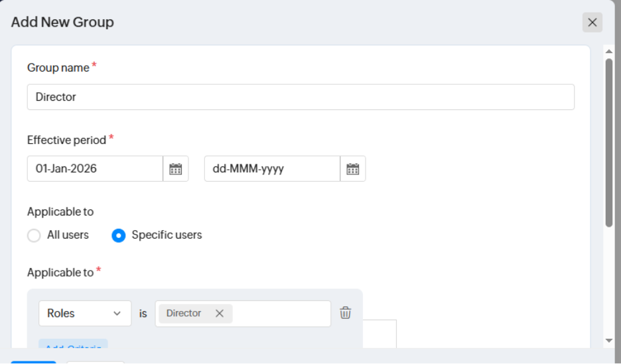Click the 01-Jan-2026 start date field
621x364 pixels.
tap(95, 168)
